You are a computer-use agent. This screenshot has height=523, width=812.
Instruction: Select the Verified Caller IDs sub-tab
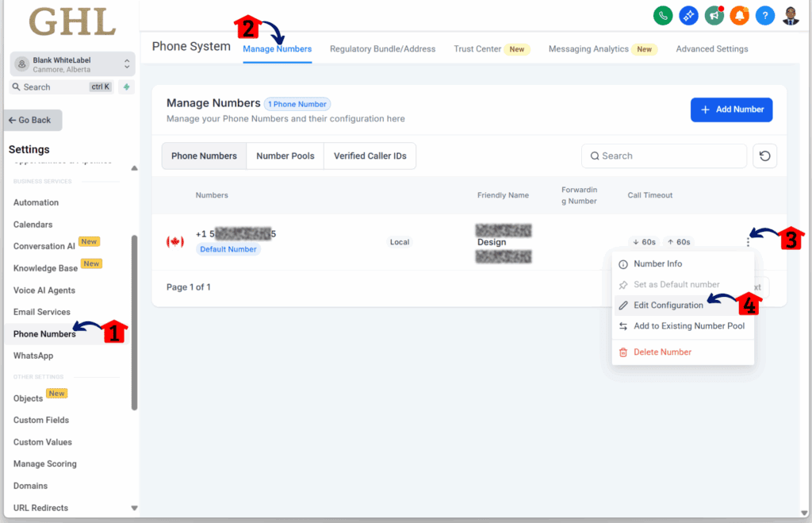click(370, 156)
